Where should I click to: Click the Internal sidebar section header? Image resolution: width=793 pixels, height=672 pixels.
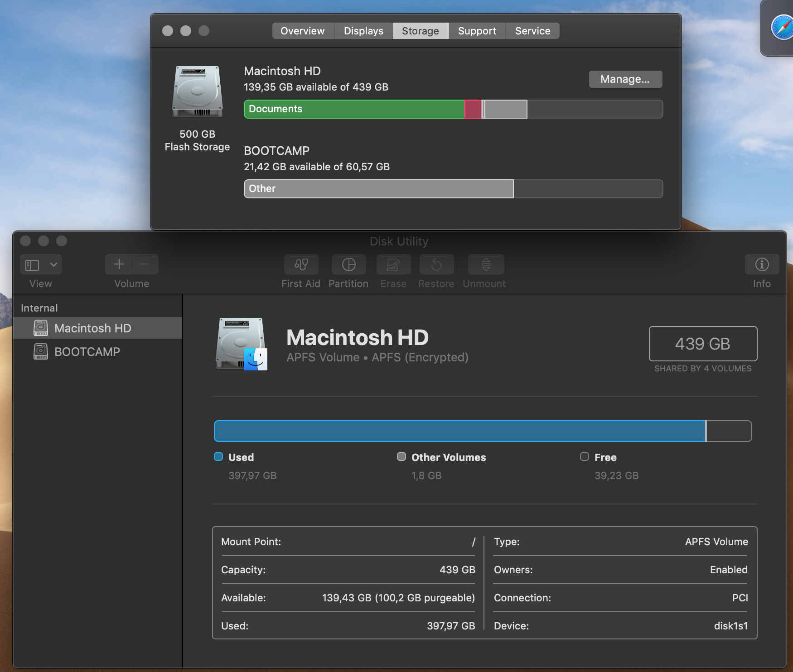point(39,308)
